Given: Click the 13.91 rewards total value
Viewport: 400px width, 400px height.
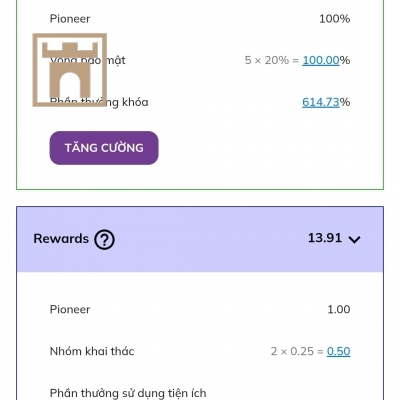Looking at the screenshot, I should 325,238.
